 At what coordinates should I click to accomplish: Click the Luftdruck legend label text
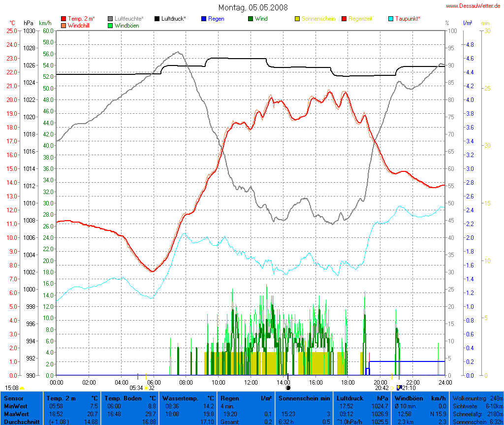(173, 19)
